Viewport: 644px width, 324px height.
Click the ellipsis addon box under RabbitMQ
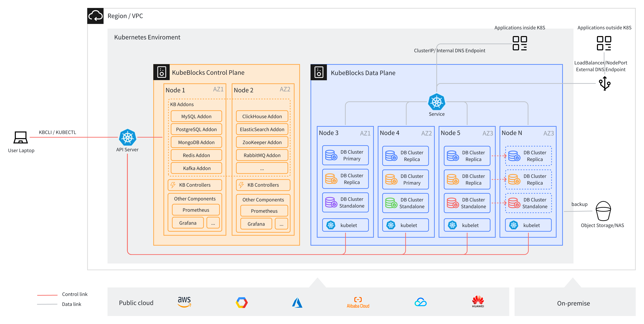coord(262,168)
